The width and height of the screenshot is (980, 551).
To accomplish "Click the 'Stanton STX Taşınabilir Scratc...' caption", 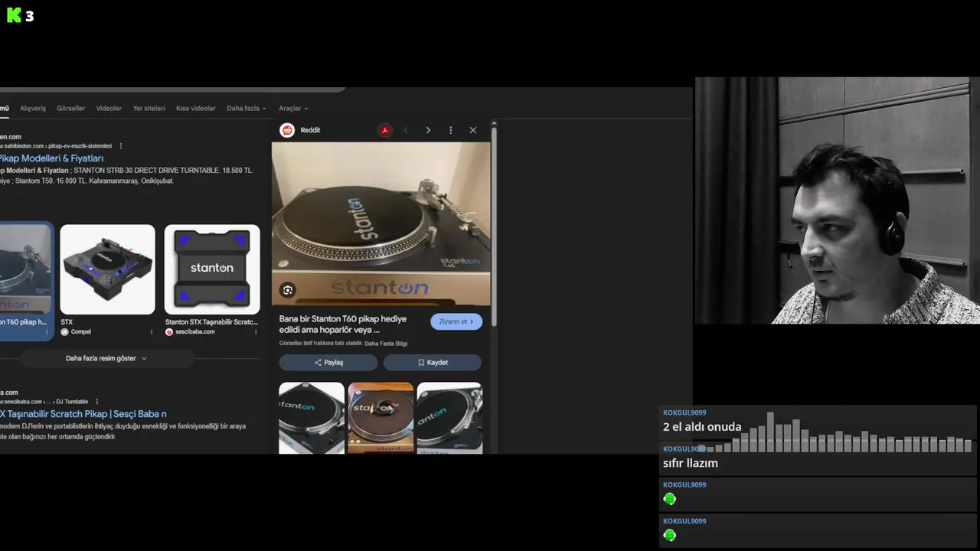I will [211, 322].
